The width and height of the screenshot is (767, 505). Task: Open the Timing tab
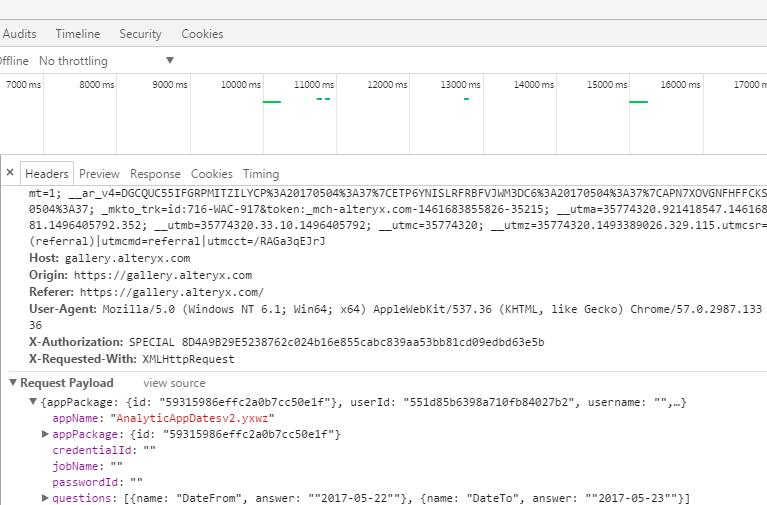tap(261, 174)
